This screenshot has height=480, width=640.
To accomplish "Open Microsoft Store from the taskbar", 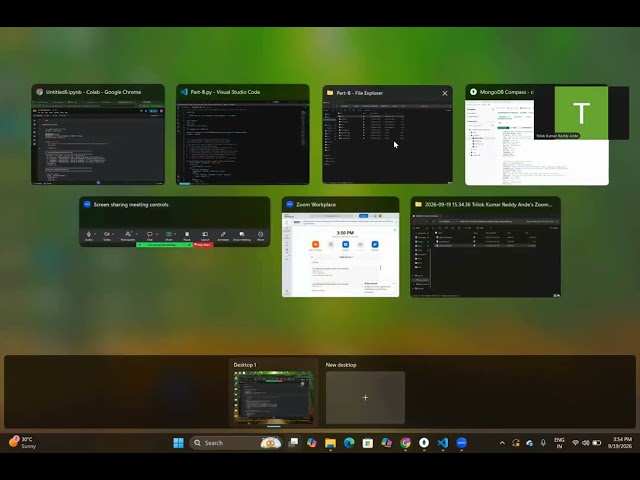I will 368,443.
